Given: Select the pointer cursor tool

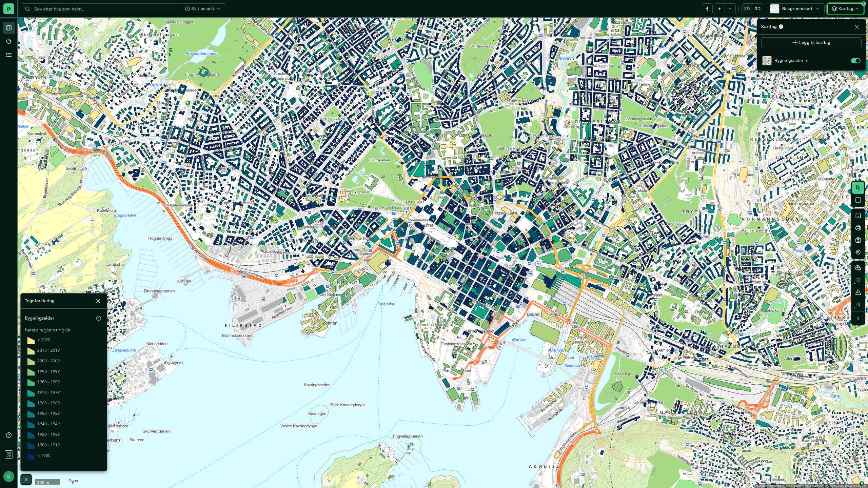Looking at the screenshot, I should pos(858,188).
